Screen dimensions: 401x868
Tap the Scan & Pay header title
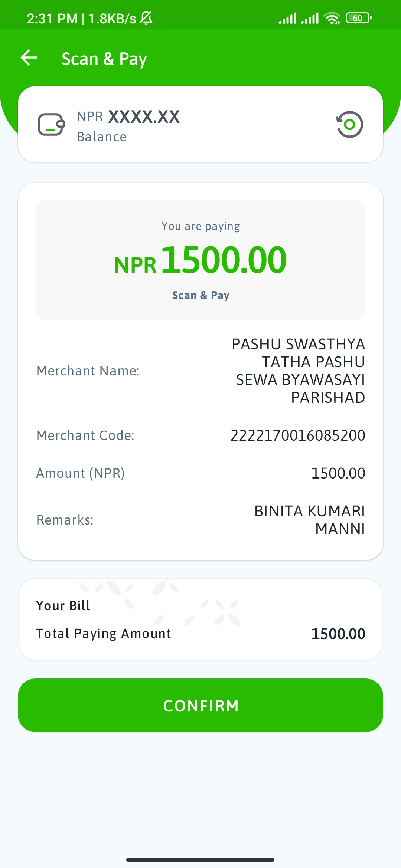(x=104, y=59)
